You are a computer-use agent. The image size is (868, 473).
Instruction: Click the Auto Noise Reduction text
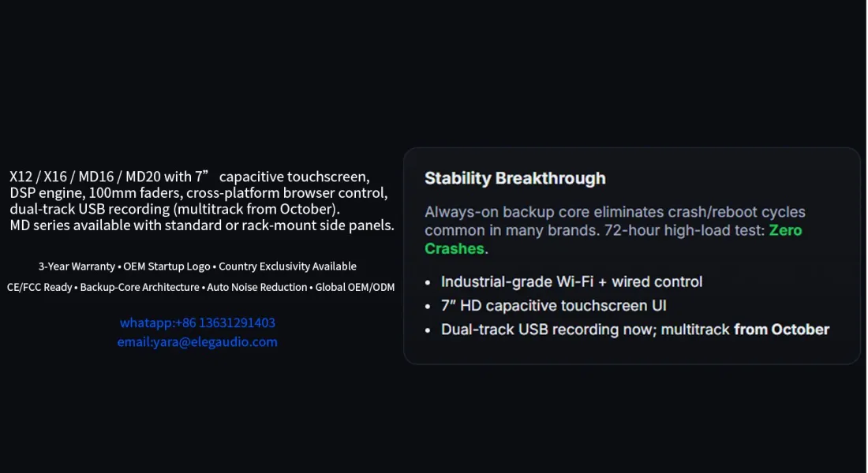257,287
